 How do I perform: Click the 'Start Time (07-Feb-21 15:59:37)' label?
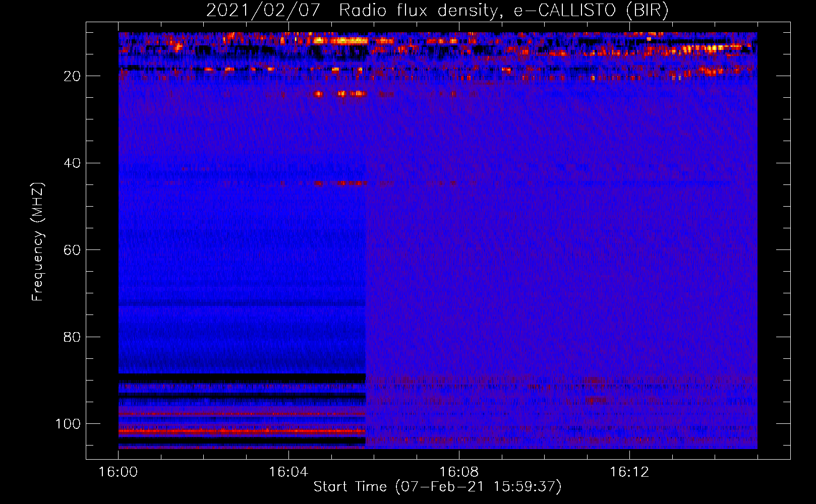point(437,487)
